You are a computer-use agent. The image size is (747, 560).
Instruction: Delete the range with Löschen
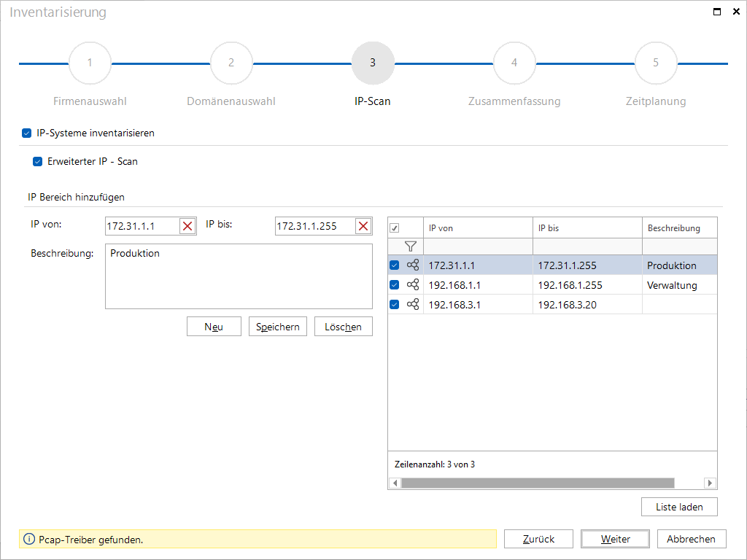click(344, 327)
